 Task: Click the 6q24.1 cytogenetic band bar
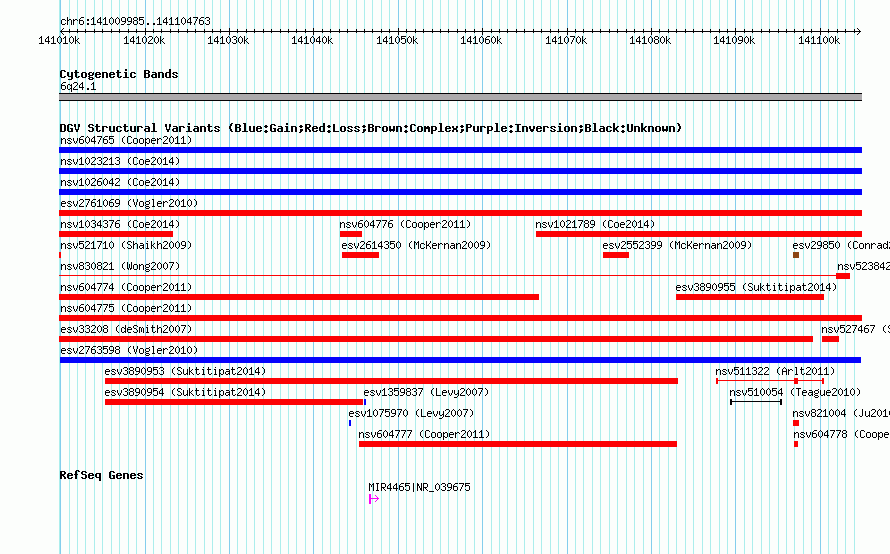(x=460, y=97)
